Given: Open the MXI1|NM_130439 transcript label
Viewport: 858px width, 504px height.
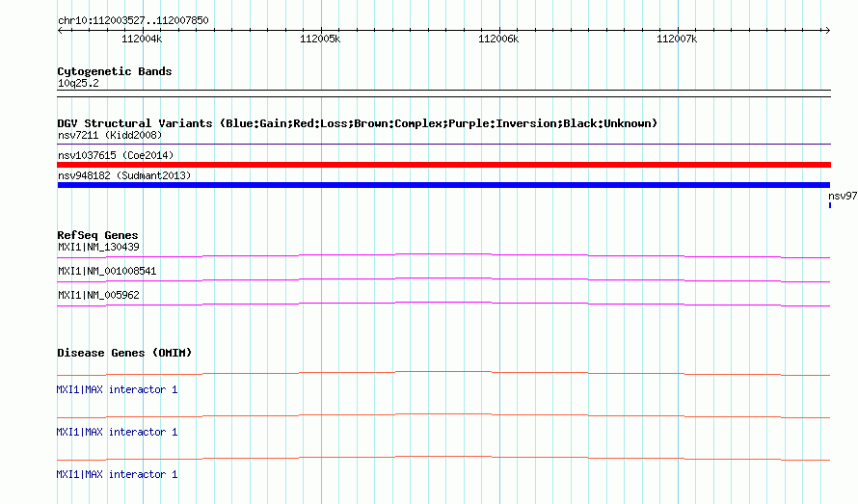Looking at the screenshot, I should point(98,247).
